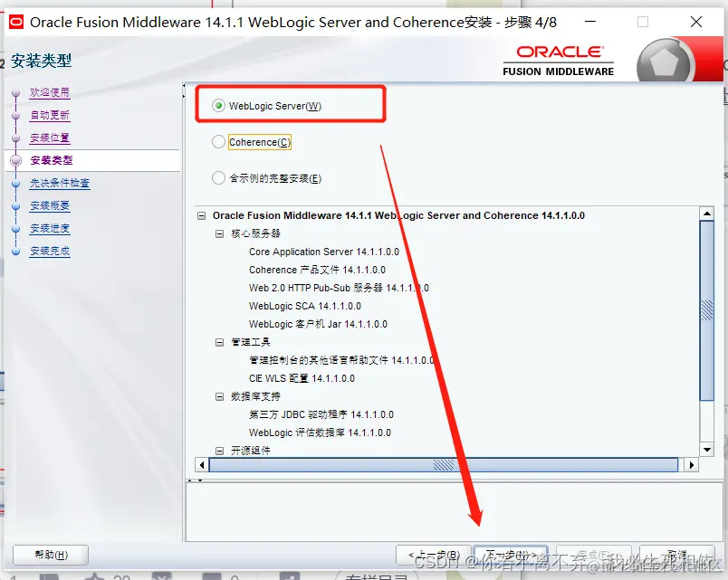Select 管理控制台的其他语言帮助文件 row
Viewport: 728px width, 580px height.
tap(341, 360)
